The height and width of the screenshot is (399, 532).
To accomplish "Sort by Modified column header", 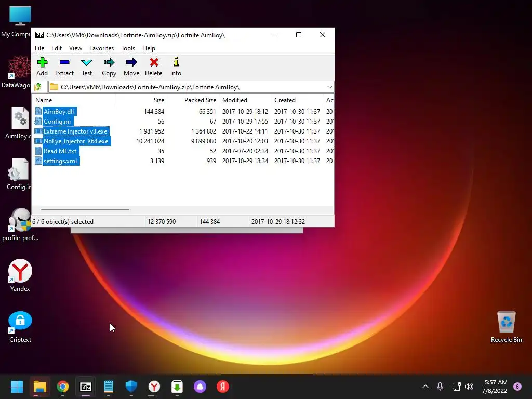I will pyautogui.click(x=245, y=100).
